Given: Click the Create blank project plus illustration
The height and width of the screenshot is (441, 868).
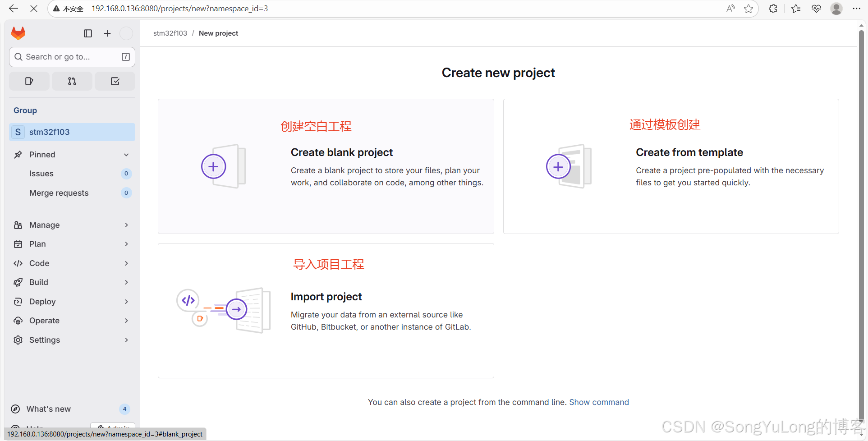Looking at the screenshot, I should tap(223, 166).
